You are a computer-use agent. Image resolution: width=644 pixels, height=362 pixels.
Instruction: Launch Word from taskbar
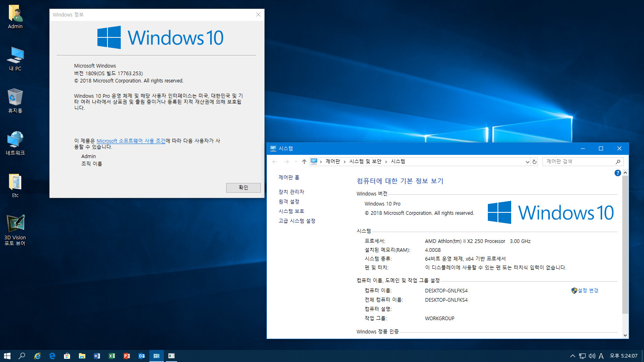(97, 356)
